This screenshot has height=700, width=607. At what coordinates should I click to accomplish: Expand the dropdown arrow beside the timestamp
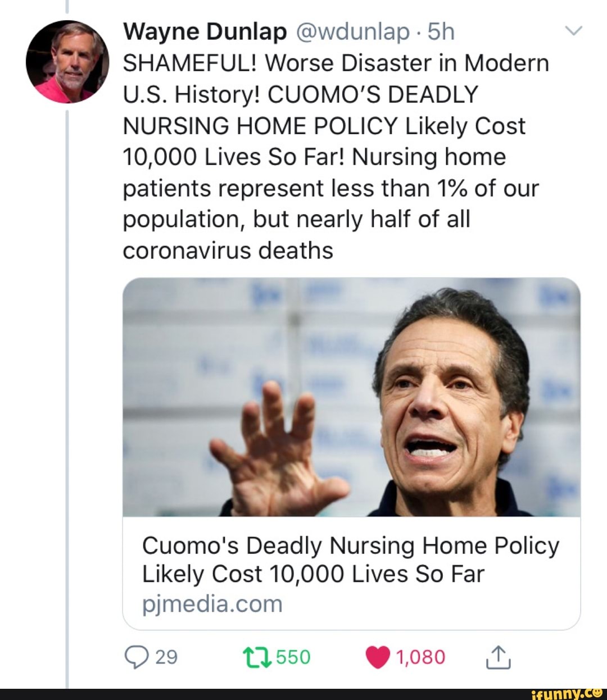(x=574, y=31)
